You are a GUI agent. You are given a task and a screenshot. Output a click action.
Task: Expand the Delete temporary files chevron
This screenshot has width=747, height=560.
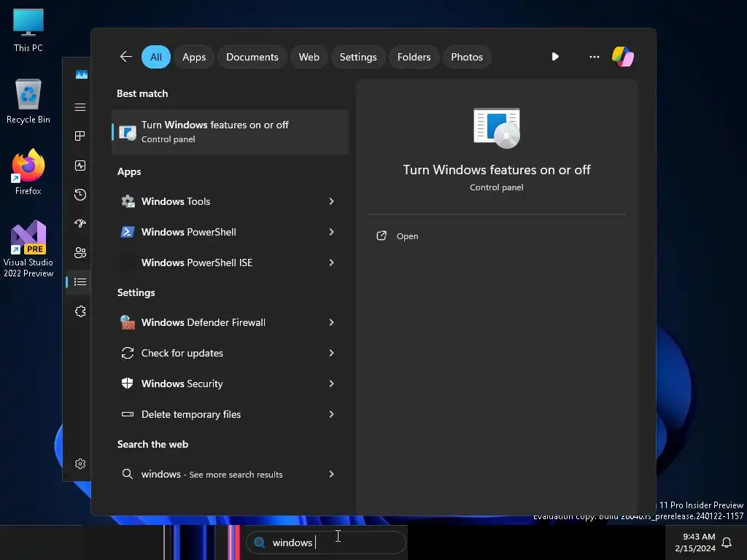(x=332, y=414)
